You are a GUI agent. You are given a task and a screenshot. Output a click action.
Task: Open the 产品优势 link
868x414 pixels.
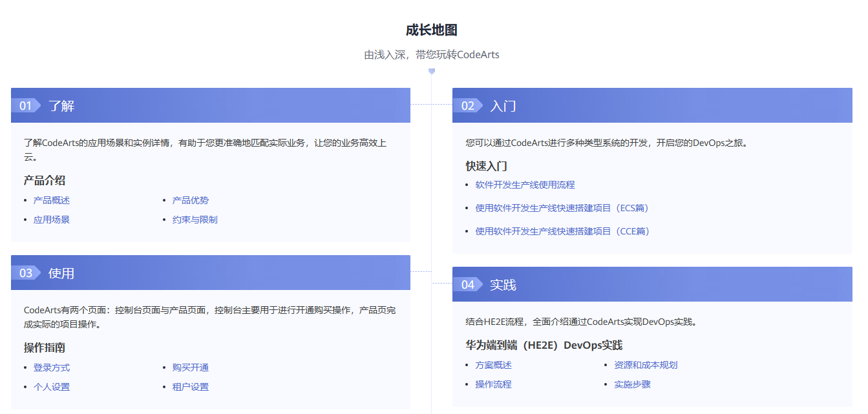coord(191,200)
